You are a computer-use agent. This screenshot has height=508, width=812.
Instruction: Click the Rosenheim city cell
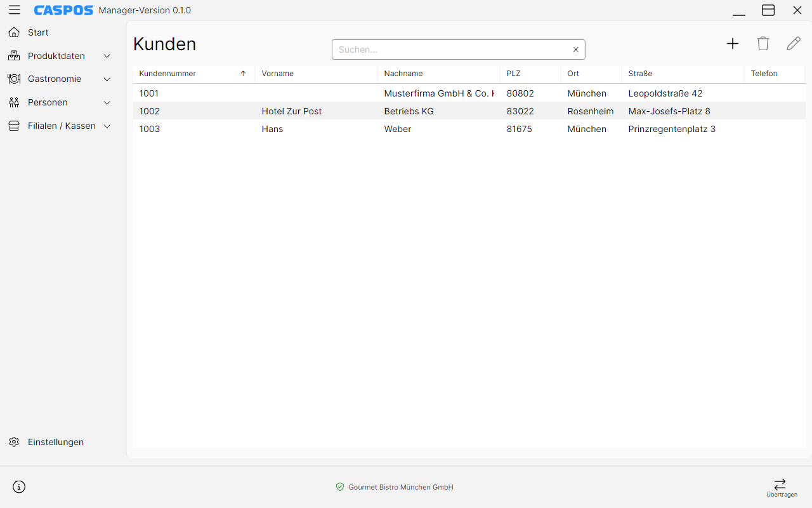tap(591, 111)
